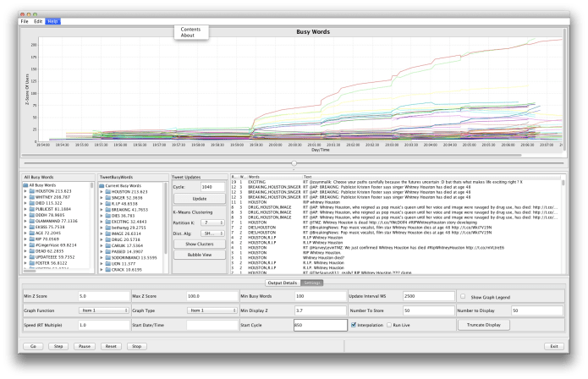Screen dimensions: 588x379
Task: Expand the DIES 36.783 tree node
Action: 102,216
